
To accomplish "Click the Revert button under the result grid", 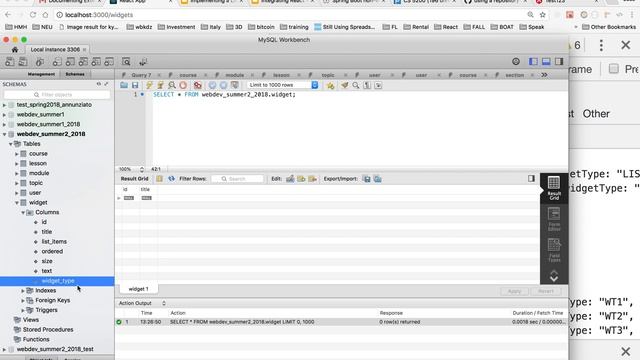I will click(546, 291).
